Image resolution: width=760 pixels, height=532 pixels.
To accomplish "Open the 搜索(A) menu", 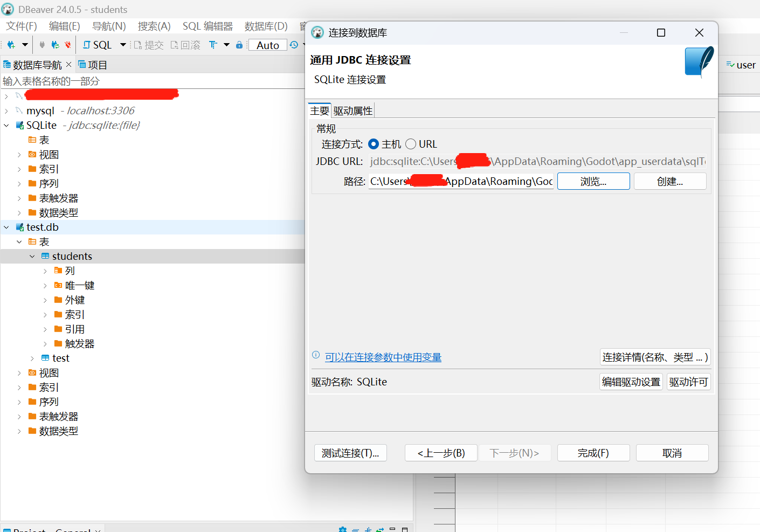I will tap(154, 26).
